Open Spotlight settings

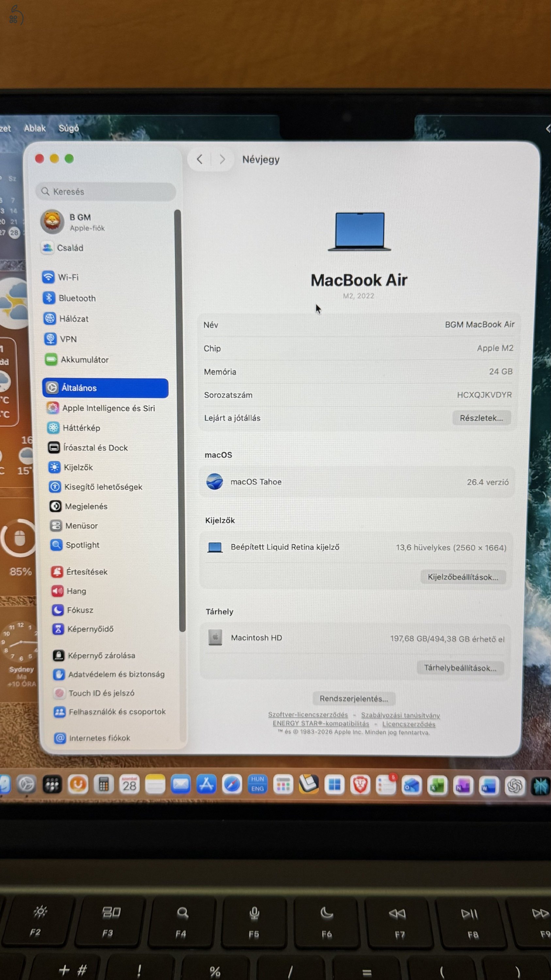tap(82, 545)
